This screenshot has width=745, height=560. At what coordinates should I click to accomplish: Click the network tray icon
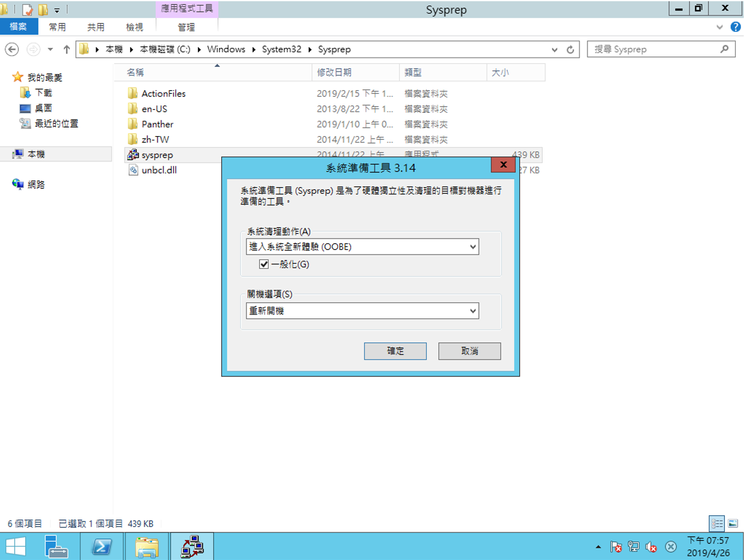point(634,547)
